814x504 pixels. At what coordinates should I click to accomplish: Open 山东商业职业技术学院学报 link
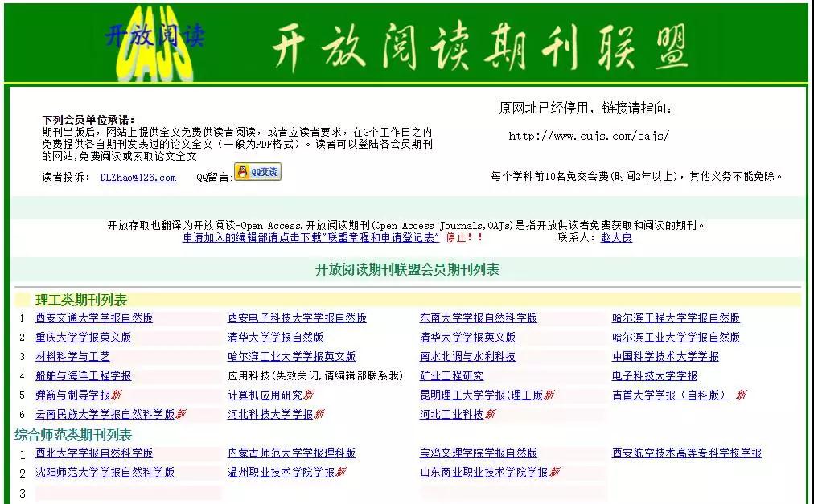[484, 472]
